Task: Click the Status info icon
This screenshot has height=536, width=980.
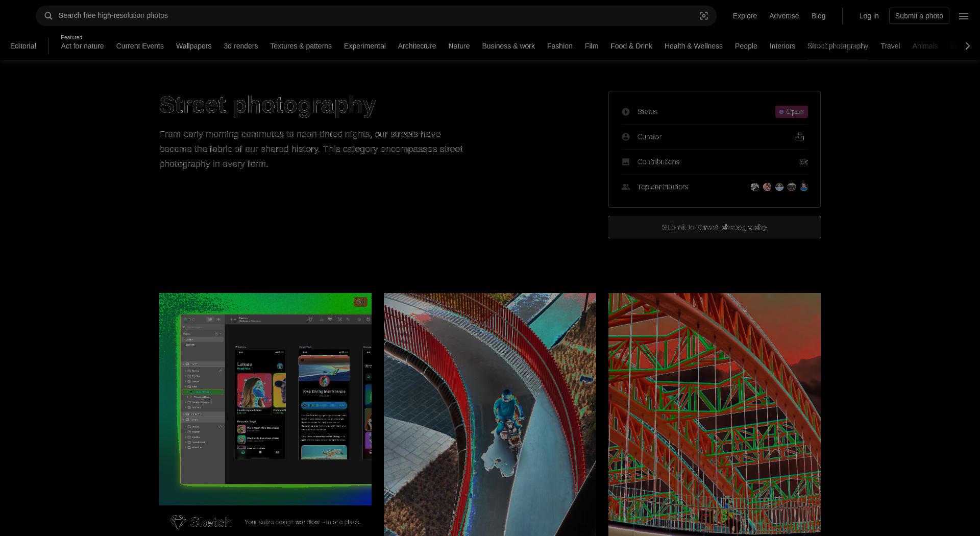Action: coord(626,112)
